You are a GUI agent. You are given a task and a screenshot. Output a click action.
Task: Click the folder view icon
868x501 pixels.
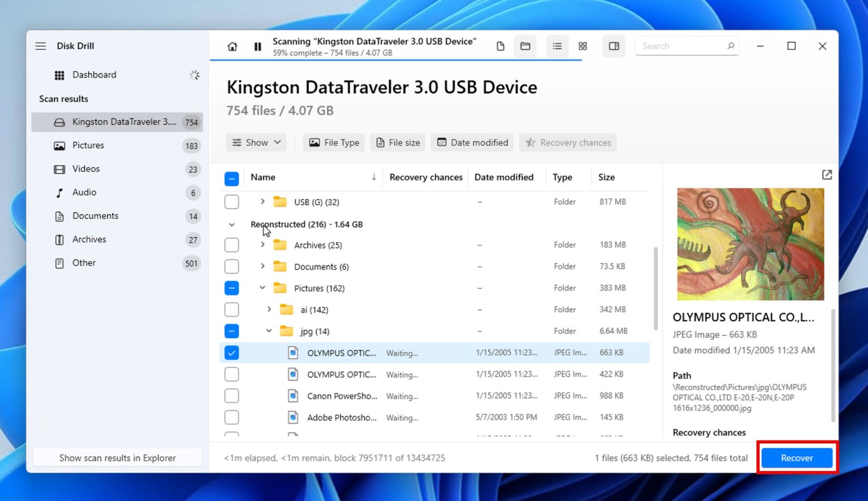pyautogui.click(x=525, y=46)
